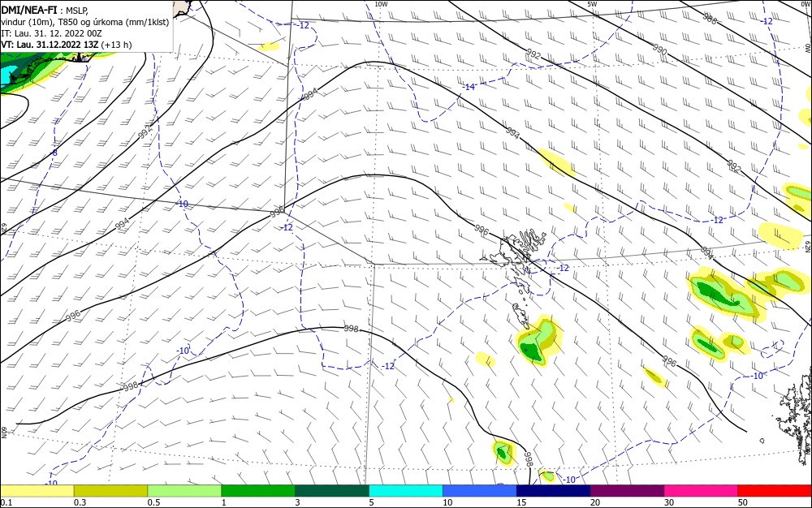Pick the blue 10 mm legend swatch
812x508 pixels.
[x=480, y=491]
